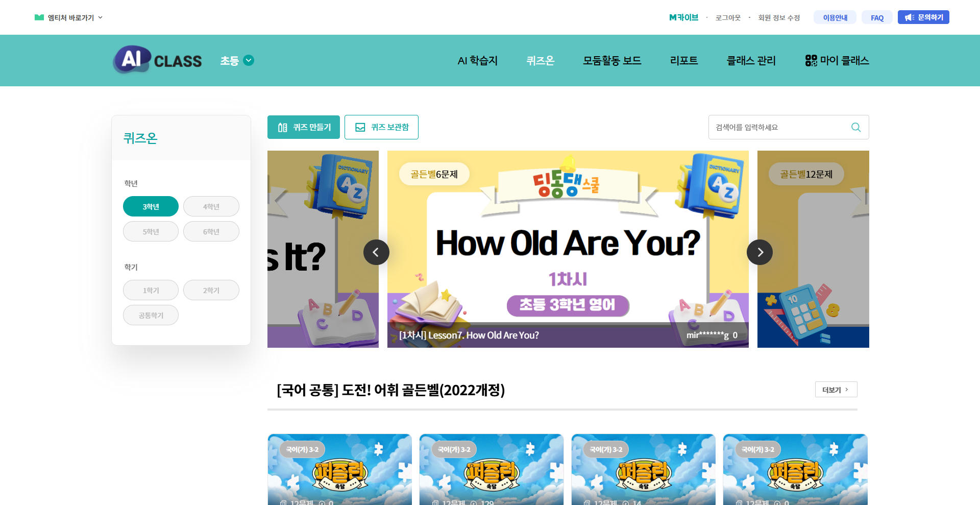The width and height of the screenshot is (980, 505).
Task: Expand the 초등 school level dropdown
Action: click(x=237, y=61)
